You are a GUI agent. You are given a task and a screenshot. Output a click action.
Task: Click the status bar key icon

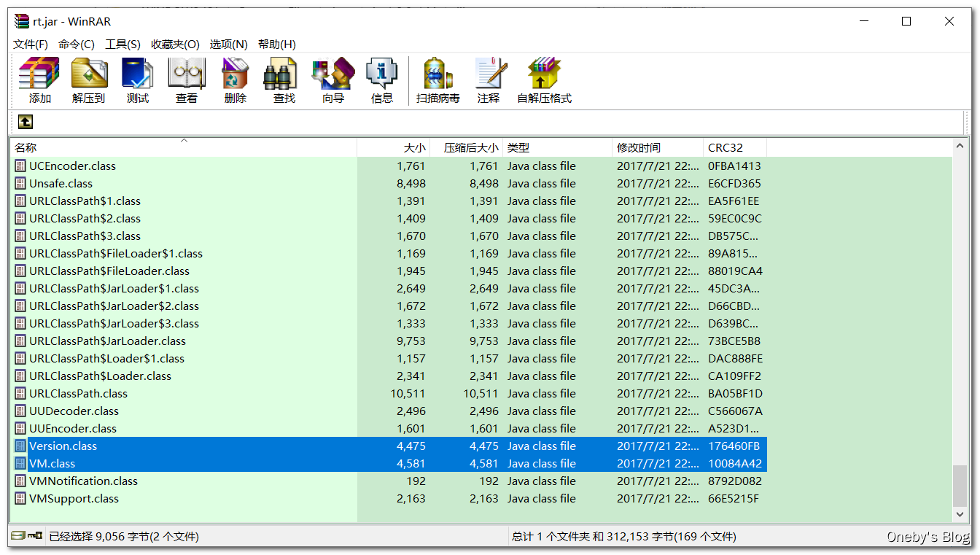point(34,536)
